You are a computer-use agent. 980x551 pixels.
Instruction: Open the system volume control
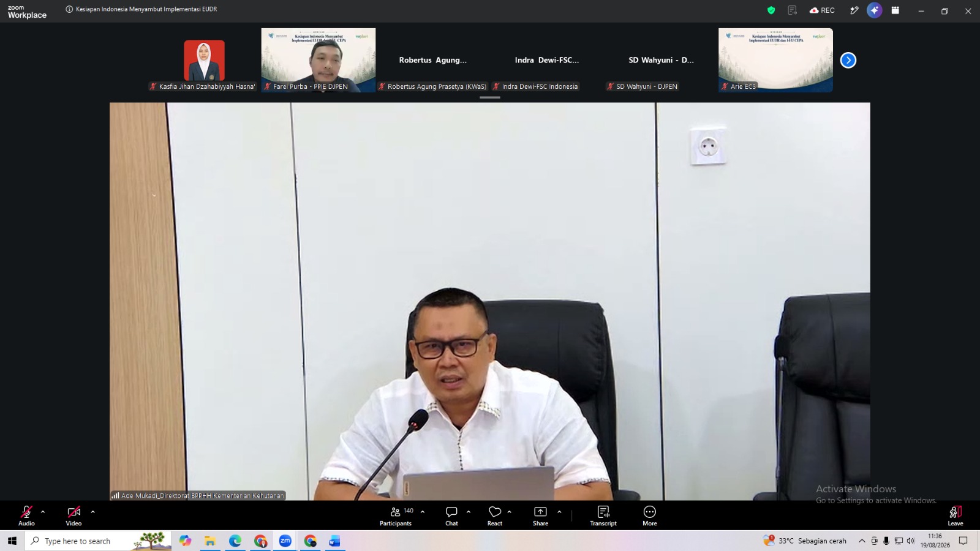coord(911,541)
